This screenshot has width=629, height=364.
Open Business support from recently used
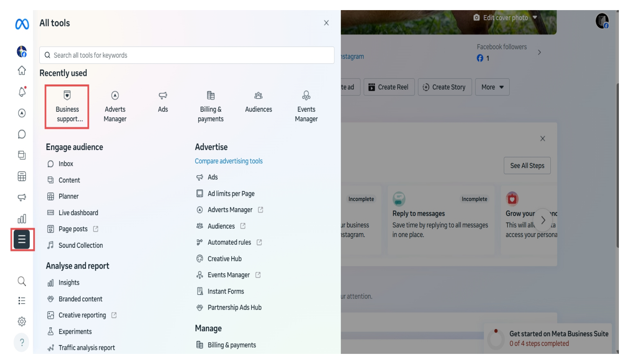[x=67, y=107]
